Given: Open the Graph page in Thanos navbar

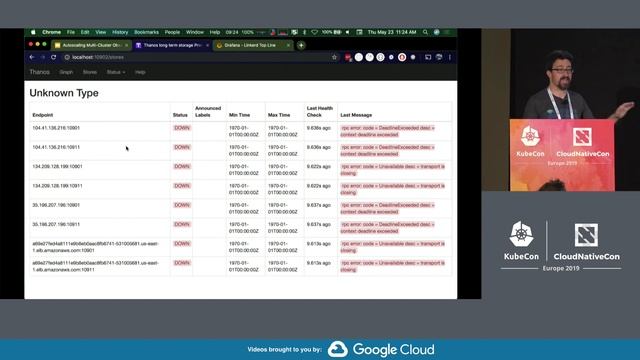Looking at the screenshot, I should click(x=66, y=72).
